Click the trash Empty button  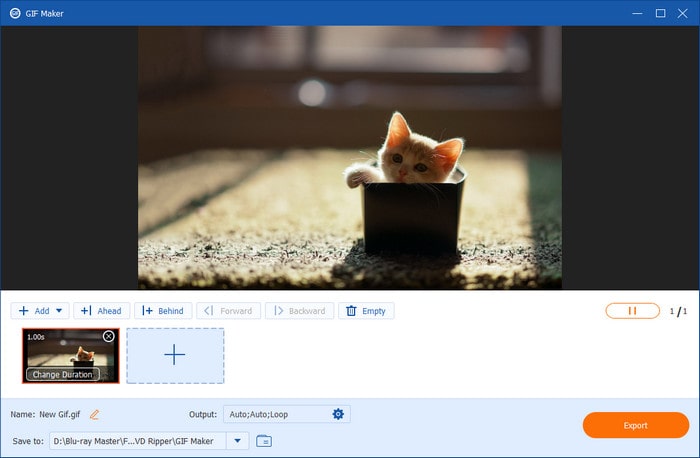point(366,311)
